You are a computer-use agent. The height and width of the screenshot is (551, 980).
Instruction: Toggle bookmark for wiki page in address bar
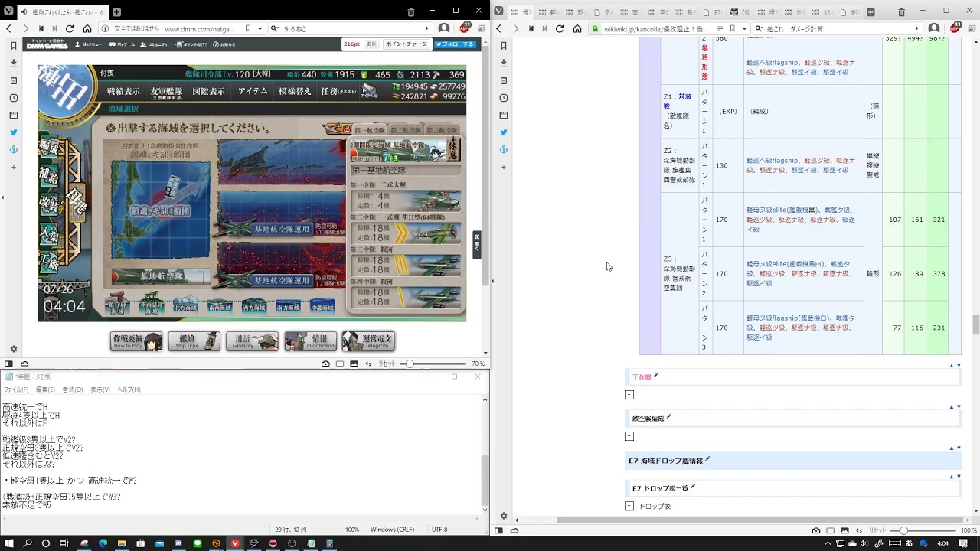(x=732, y=28)
